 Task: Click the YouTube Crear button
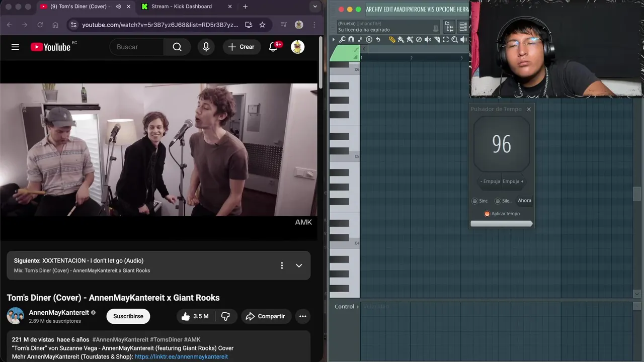point(242,47)
